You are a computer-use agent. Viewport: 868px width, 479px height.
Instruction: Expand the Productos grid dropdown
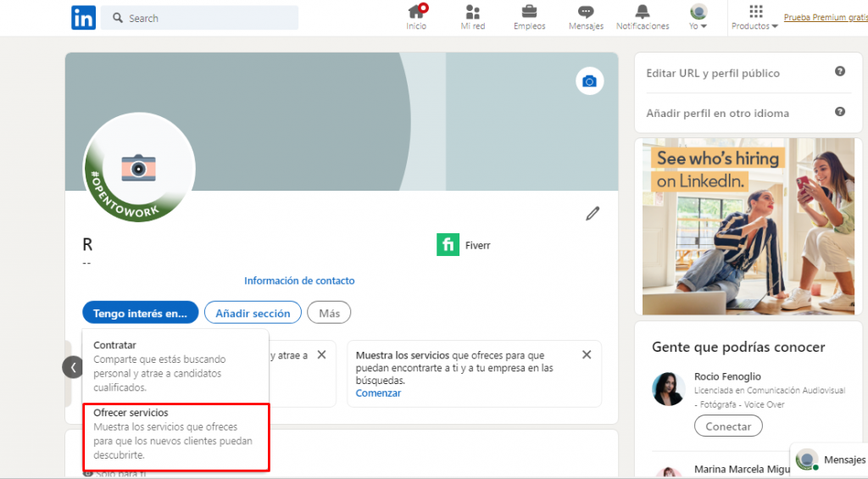(x=755, y=18)
